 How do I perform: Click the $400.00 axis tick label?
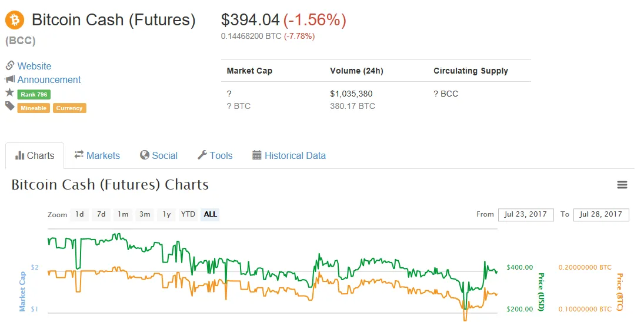click(x=519, y=267)
